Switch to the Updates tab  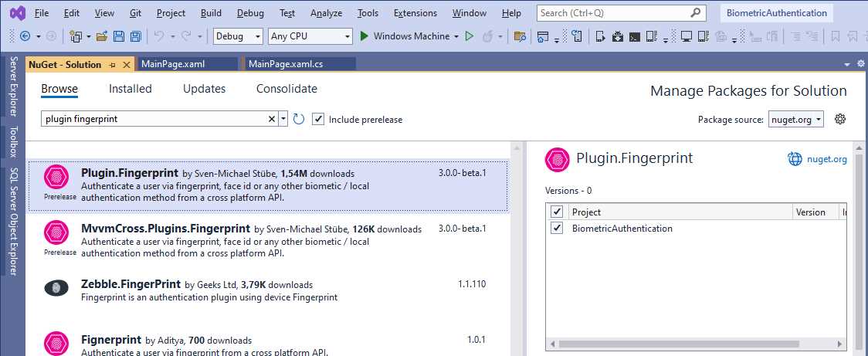pyautogui.click(x=205, y=89)
